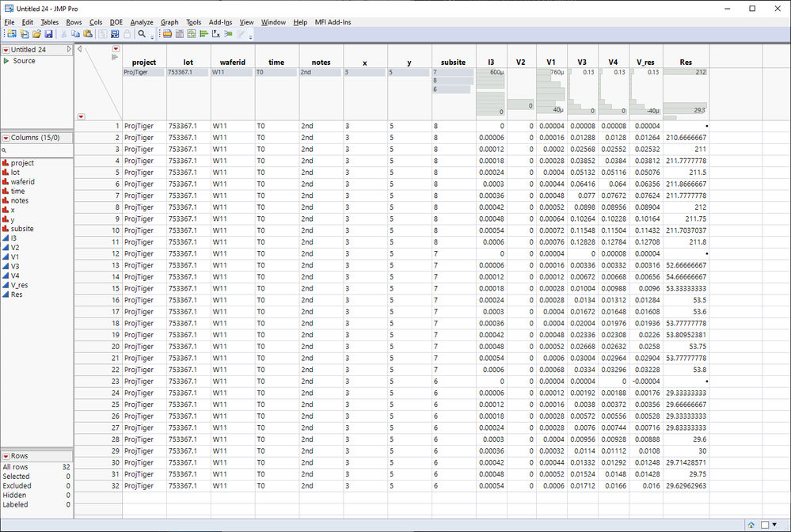The height and width of the screenshot is (532, 791).
Task: Open the Graph menu
Action: click(x=169, y=22)
